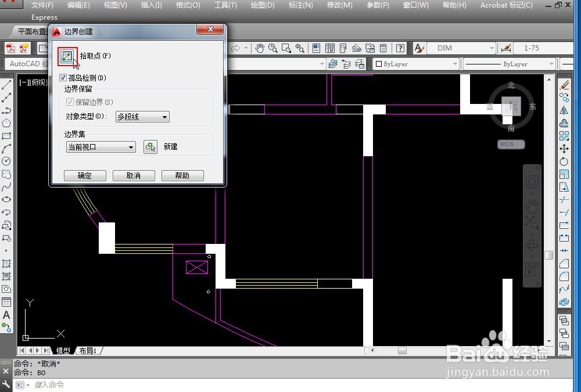Screen dimensions: 581x392
Task: Select the Table tool in left toolbar
Action: point(6,302)
